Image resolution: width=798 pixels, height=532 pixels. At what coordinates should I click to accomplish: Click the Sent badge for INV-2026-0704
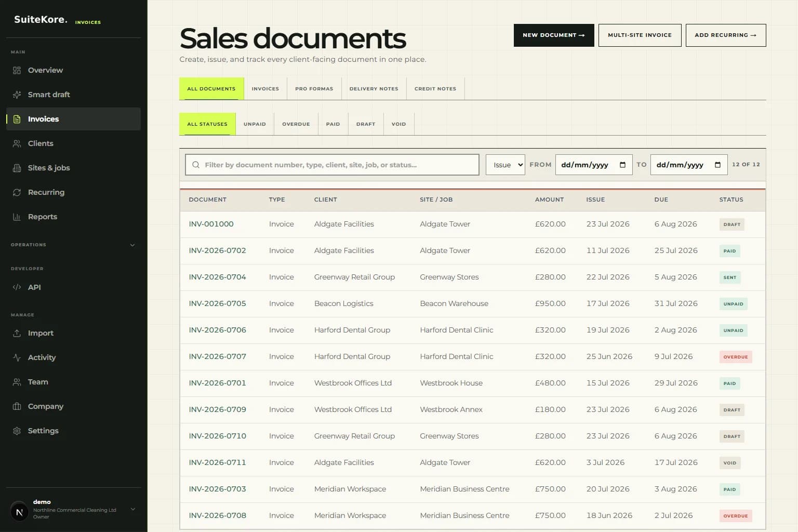(729, 277)
